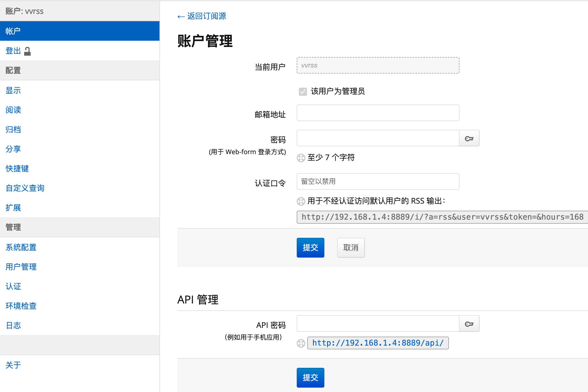The height and width of the screenshot is (392, 588).
Task: Click help icon beside RSS output hint
Action: click(x=301, y=201)
